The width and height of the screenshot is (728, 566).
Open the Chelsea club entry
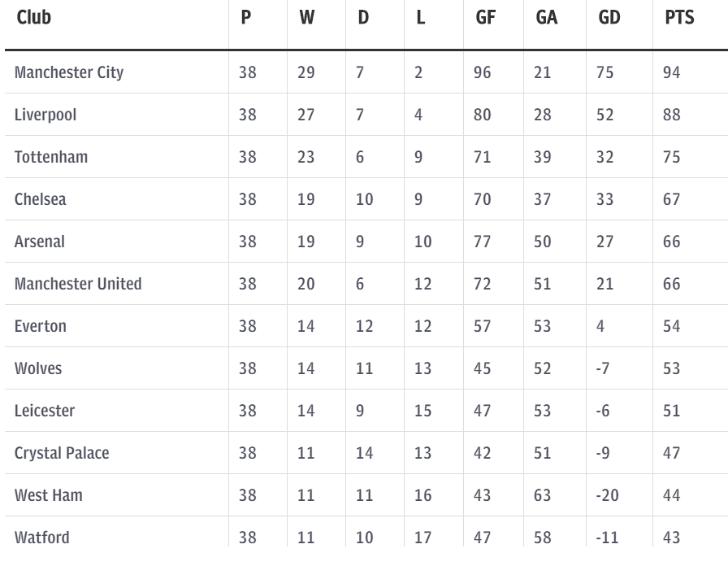[41, 199]
